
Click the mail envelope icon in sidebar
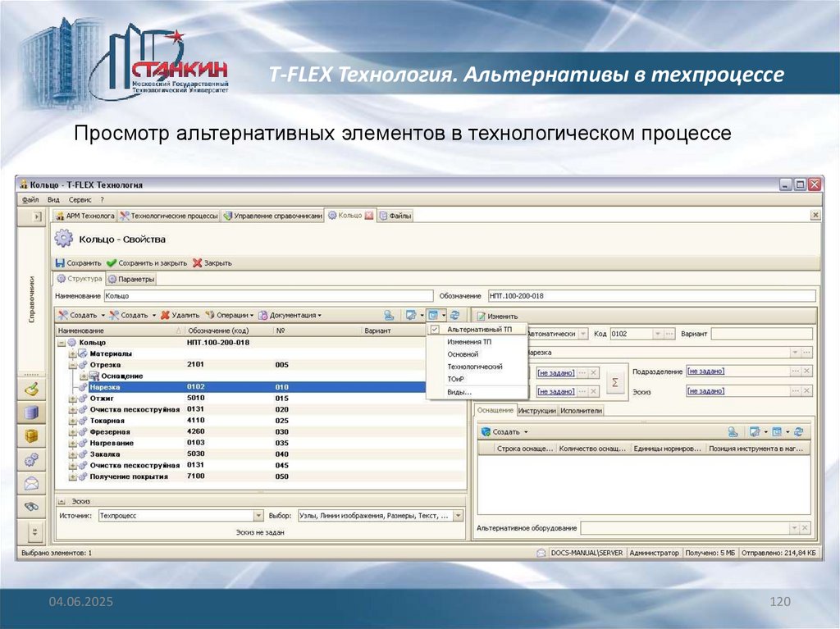pyautogui.click(x=32, y=483)
